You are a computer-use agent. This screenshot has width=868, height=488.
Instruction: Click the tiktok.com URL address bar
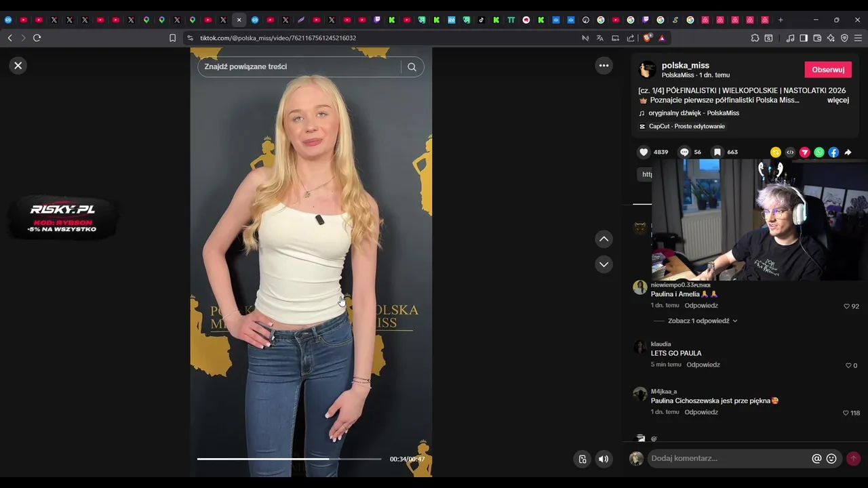click(x=380, y=38)
